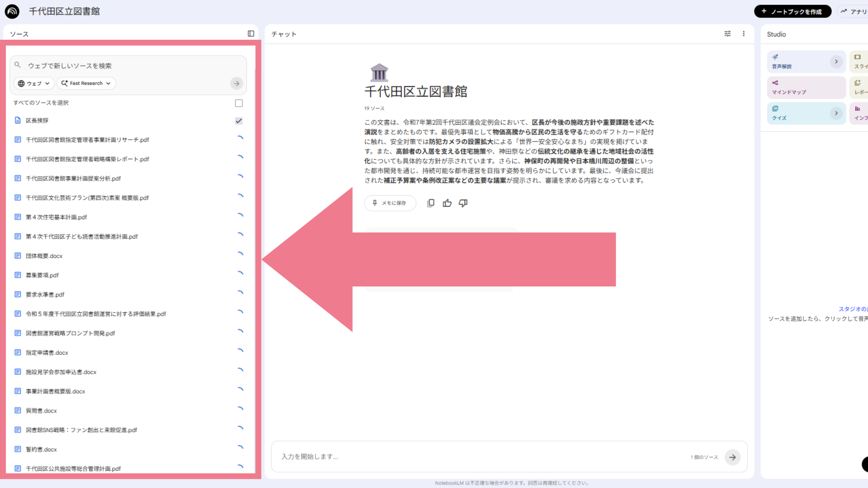Open the ウェブ source type dropdown
The height and width of the screenshot is (488, 868).
34,83
